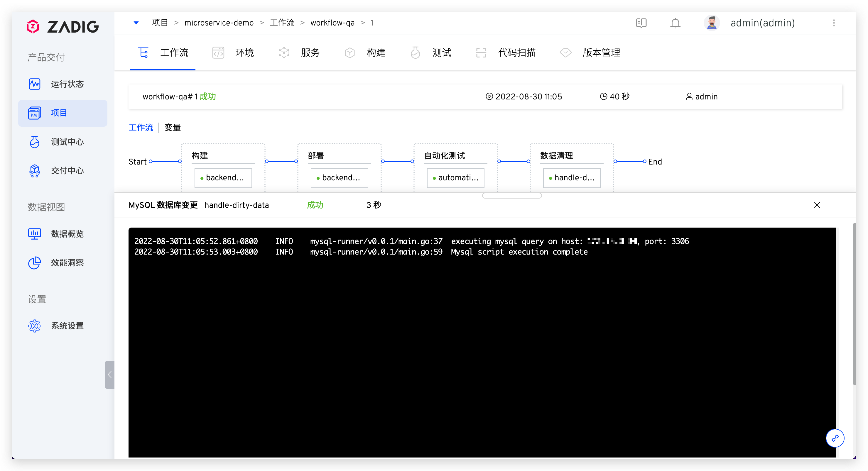
Task: Collapse the left sidebar with arrow handle
Action: 109,375
